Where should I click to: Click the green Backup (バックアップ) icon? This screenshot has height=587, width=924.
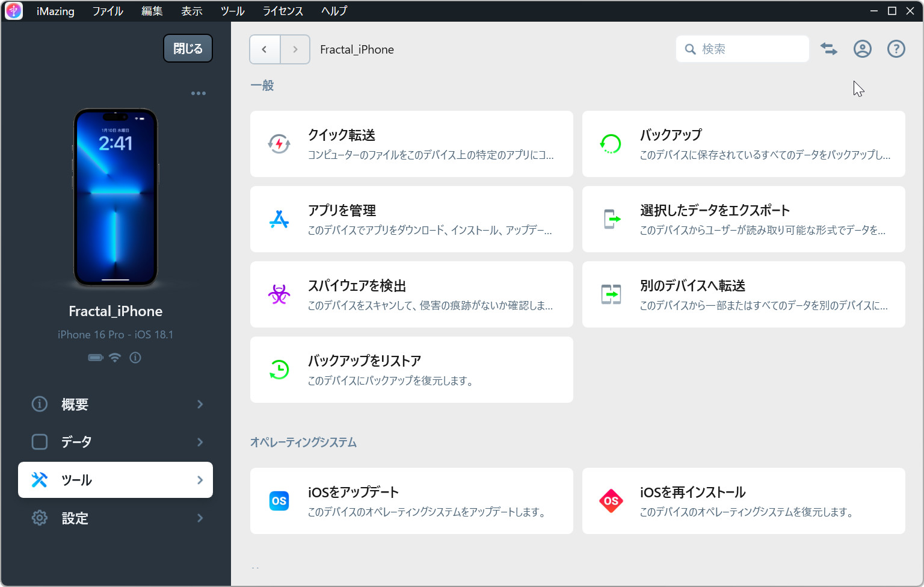(x=611, y=144)
